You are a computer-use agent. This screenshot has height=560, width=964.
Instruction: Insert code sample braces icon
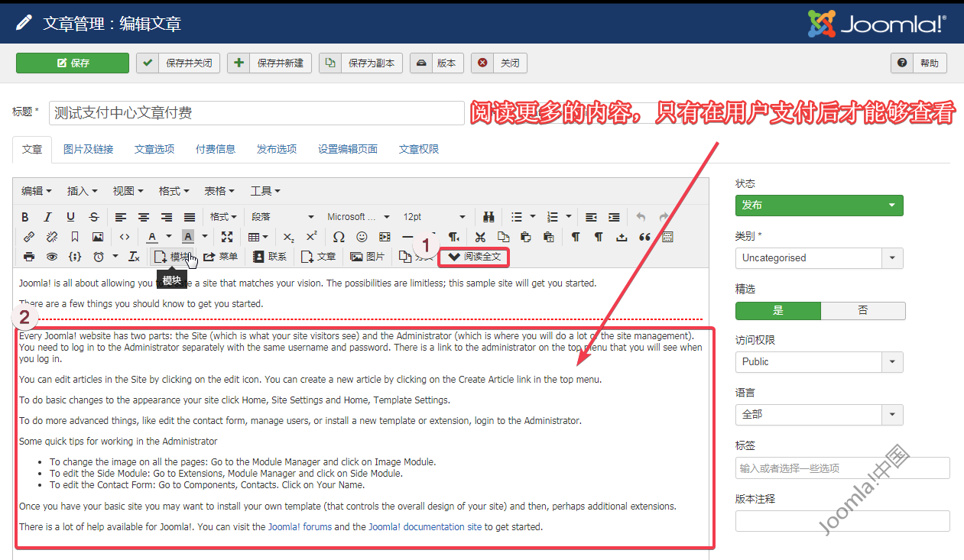coord(75,257)
